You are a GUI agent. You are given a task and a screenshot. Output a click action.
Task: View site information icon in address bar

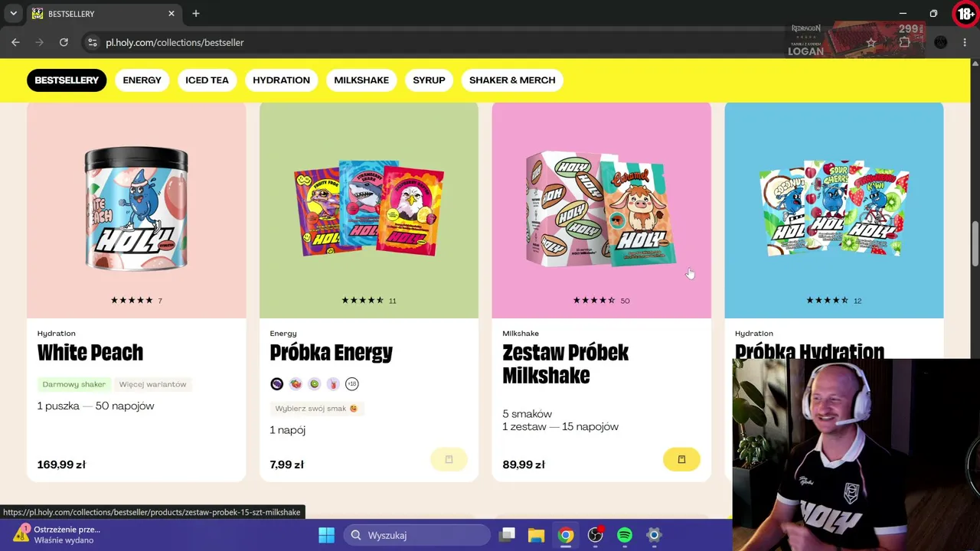[93, 42]
